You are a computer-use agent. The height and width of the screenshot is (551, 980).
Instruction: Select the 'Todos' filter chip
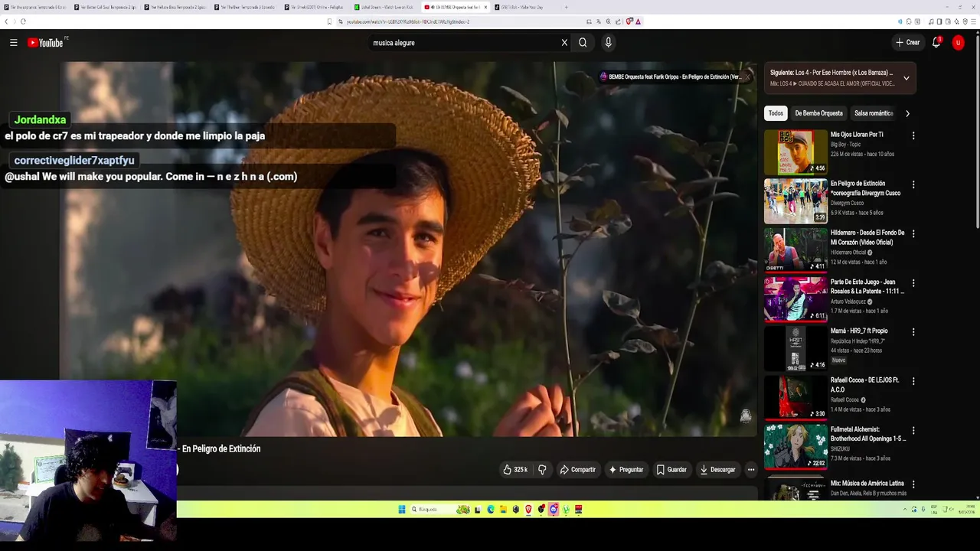coord(776,113)
